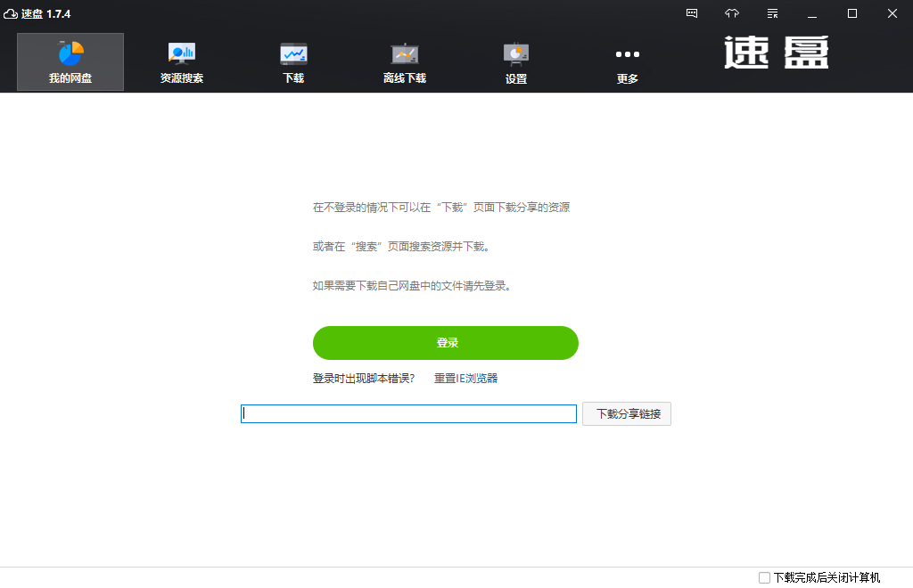Click the 速盘 cloud logo icon
913x588 pixels.
click(x=11, y=13)
